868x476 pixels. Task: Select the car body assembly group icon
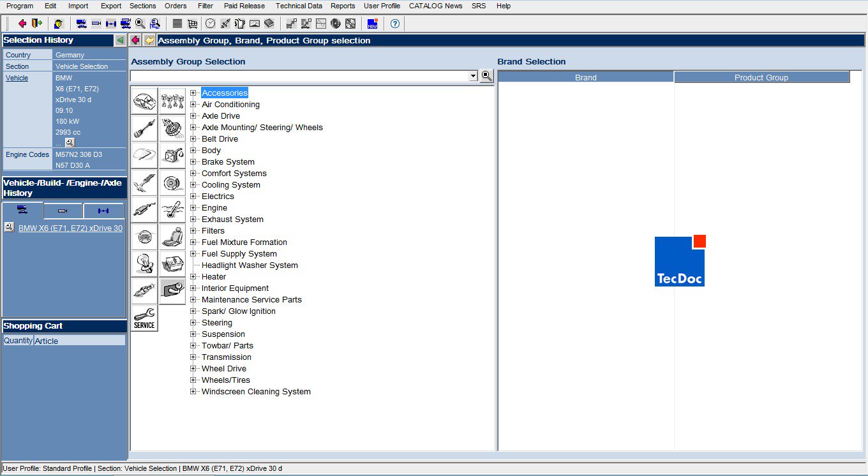click(x=144, y=101)
